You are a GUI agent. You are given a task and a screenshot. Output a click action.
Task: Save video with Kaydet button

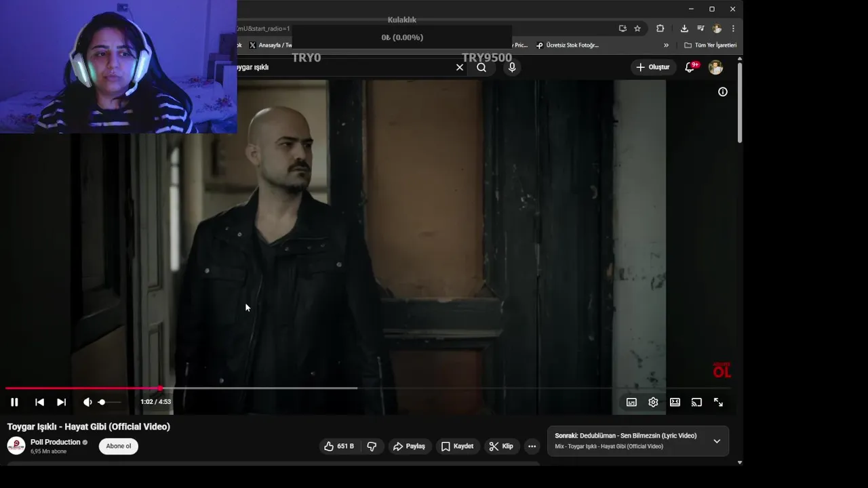[457, 446]
